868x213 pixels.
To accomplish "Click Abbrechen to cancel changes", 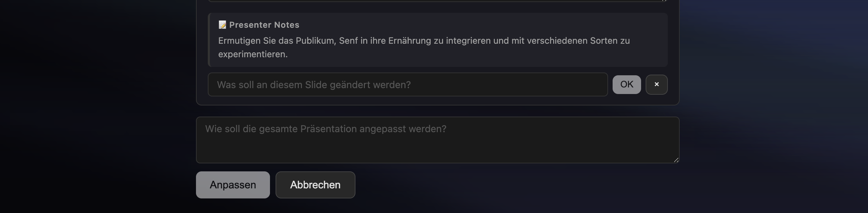I will [315, 185].
